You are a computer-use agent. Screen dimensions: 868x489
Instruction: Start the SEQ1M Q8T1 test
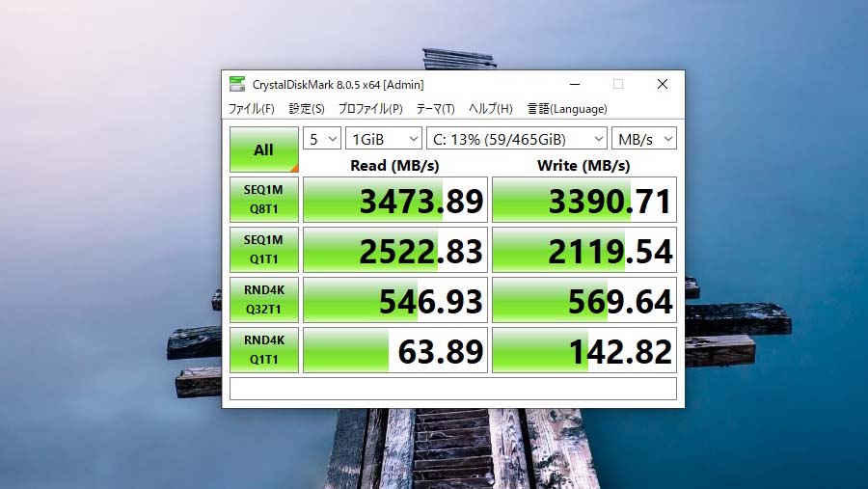coord(263,200)
